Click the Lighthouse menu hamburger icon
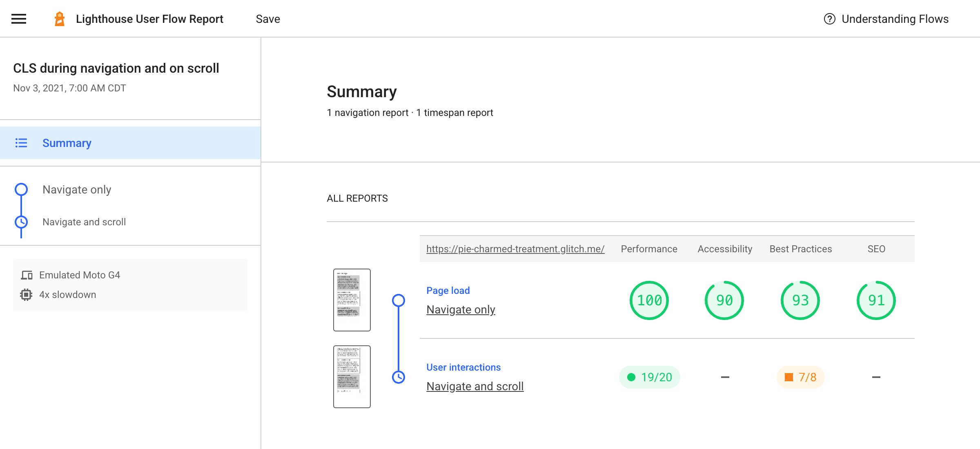Image resolution: width=980 pixels, height=449 pixels. tap(18, 18)
